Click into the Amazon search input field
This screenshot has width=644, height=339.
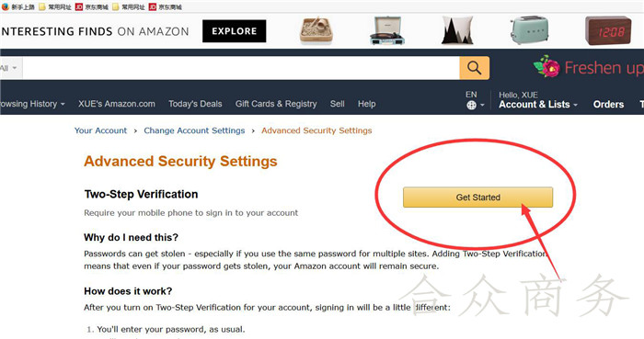coord(241,68)
